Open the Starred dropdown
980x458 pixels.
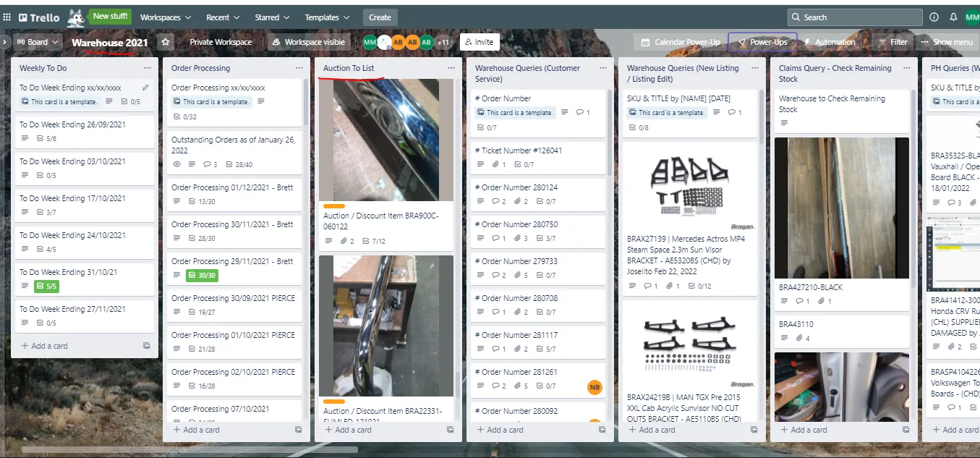pyautogui.click(x=272, y=17)
